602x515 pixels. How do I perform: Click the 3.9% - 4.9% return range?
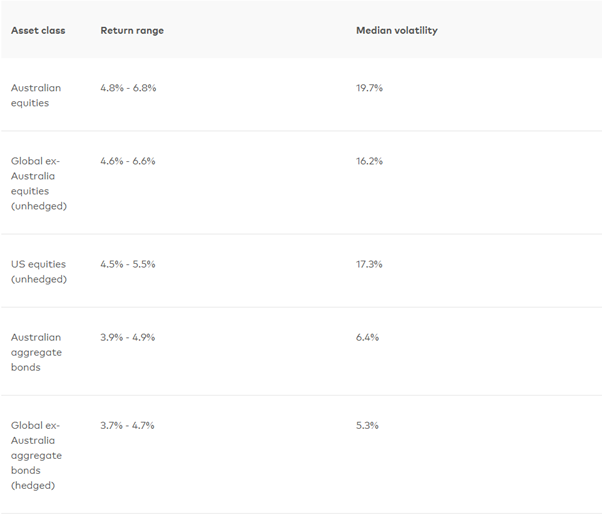(x=128, y=337)
